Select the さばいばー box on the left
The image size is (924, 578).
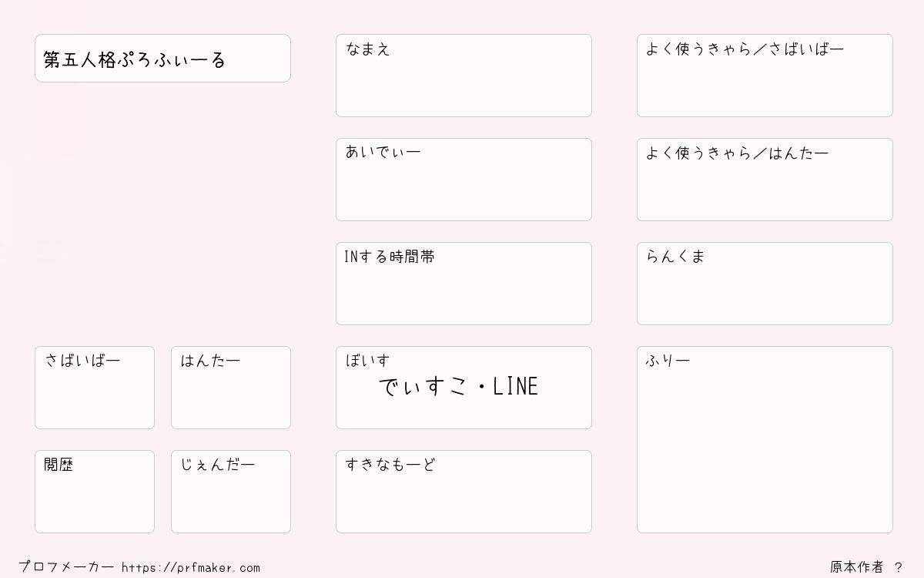click(x=95, y=388)
